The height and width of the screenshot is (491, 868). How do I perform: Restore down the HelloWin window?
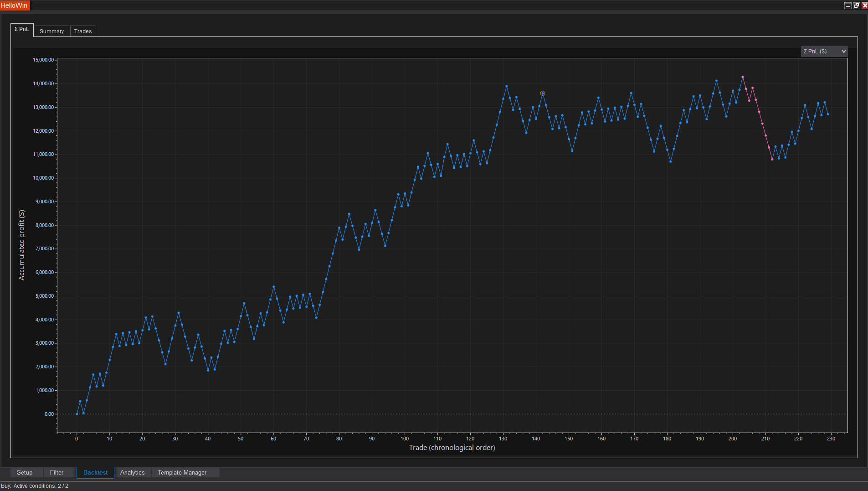click(x=856, y=5)
